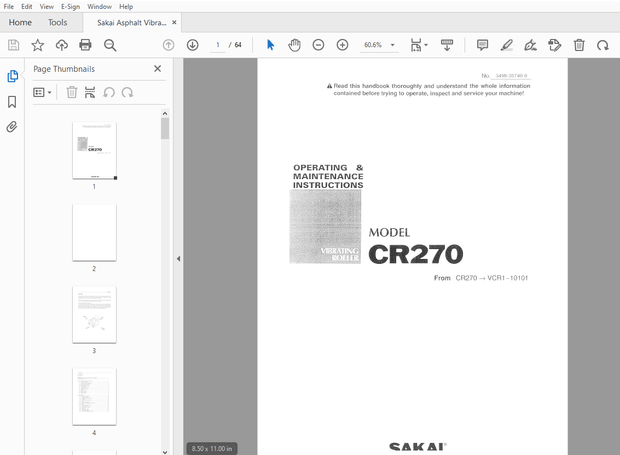Image resolution: width=620 pixels, height=455 pixels.
Task: Click the stamp/request signature icon
Action: (554, 45)
